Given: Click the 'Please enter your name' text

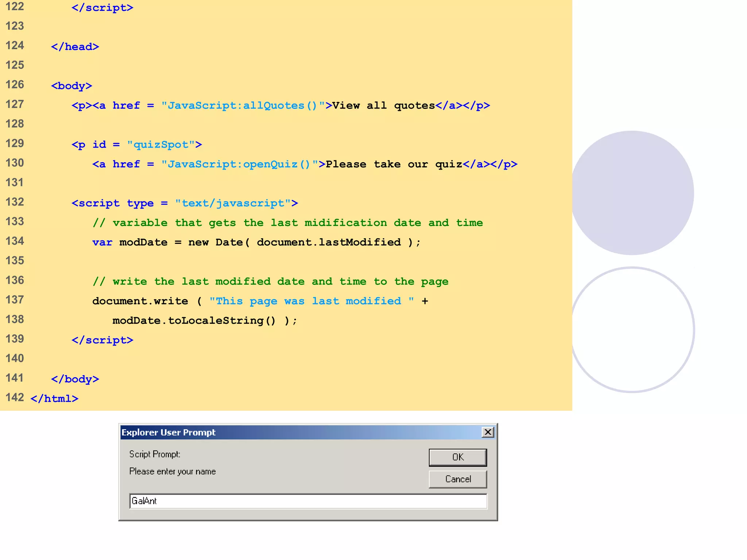Looking at the screenshot, I should 173,471.
